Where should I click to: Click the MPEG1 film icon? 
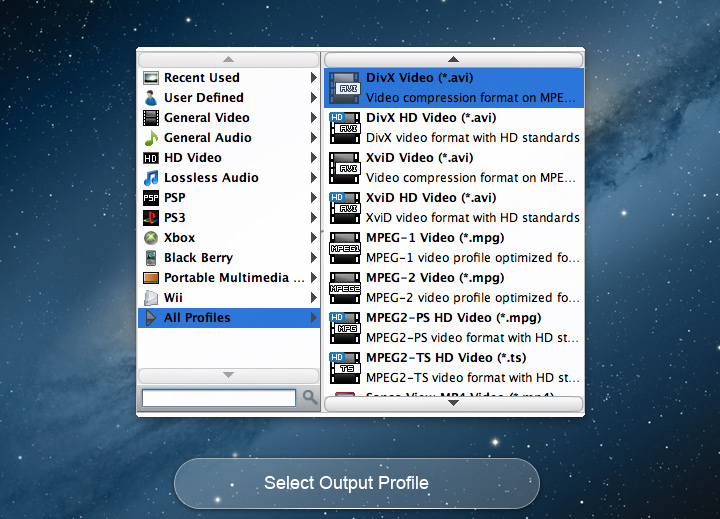[x=345, y=248]
